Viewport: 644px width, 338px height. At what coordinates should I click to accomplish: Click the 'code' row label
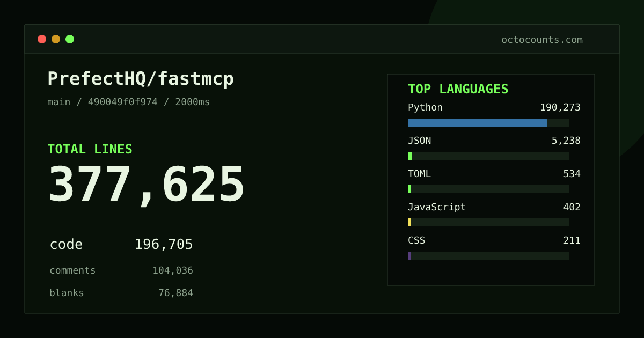[66, 245]
